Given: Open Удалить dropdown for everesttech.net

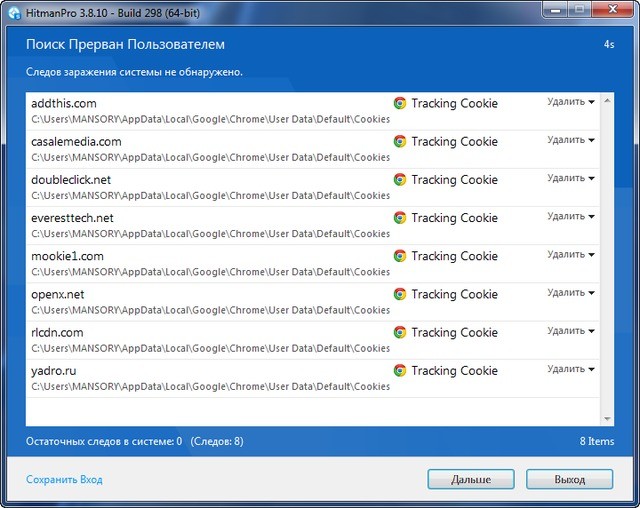Looking at the screenshot, I should [571, 216].
